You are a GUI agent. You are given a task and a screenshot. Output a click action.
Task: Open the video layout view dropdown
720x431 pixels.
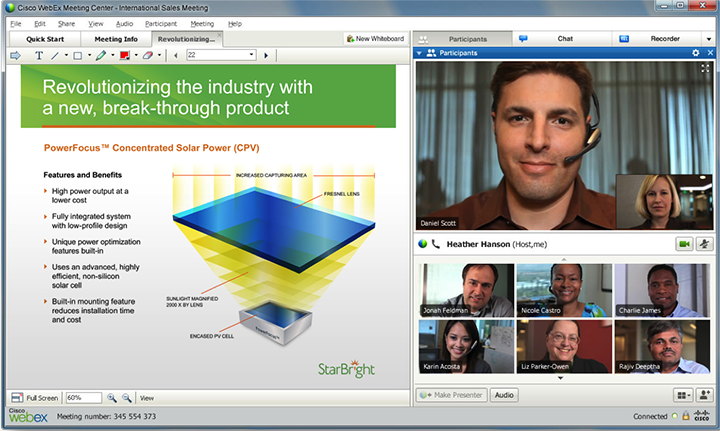(x=684, y=395)
